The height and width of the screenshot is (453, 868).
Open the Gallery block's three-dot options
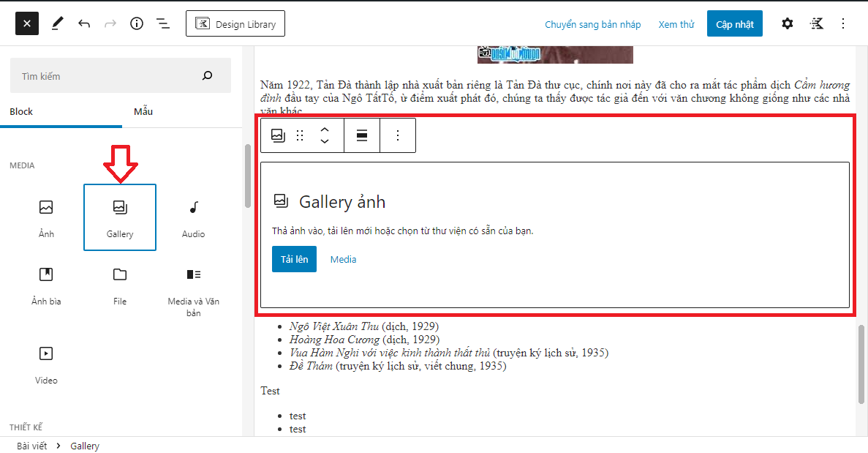[398, 135]
